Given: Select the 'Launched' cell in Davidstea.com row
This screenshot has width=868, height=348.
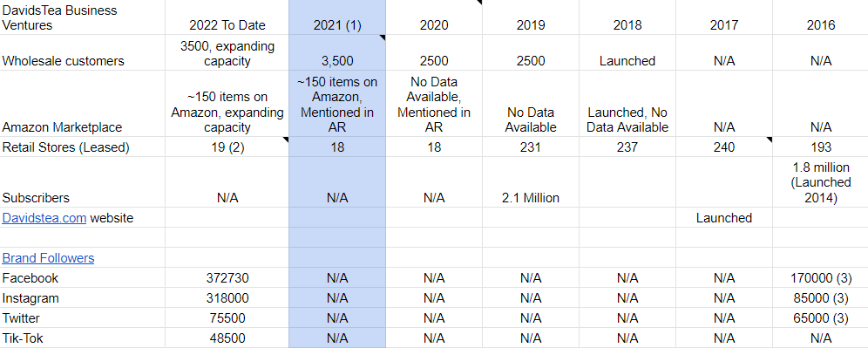Looking at the screenshot, I should click(x=724, y=218).
